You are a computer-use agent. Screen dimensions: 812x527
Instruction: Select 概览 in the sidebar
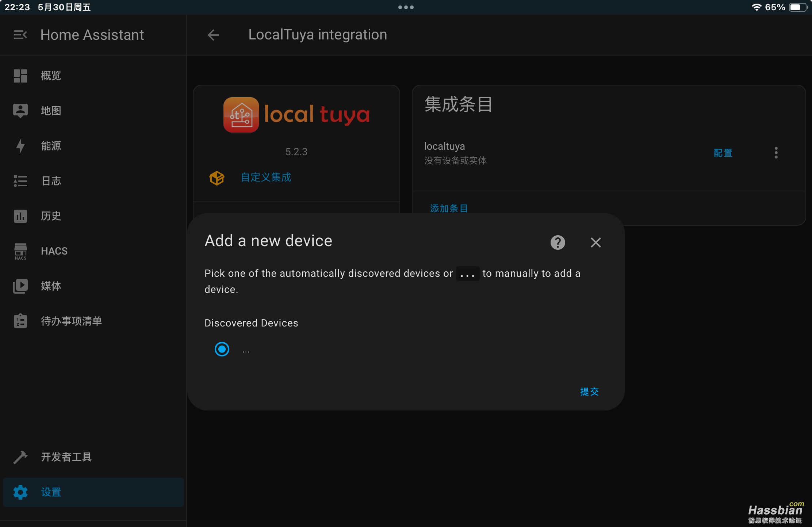pyautogui.click(x=93, y=76)
